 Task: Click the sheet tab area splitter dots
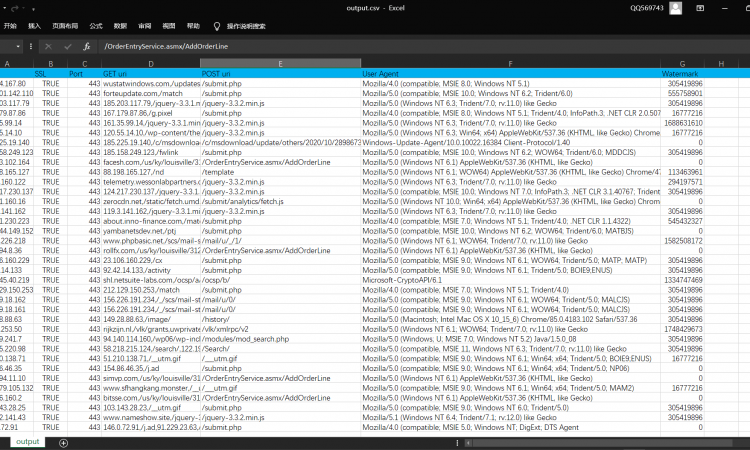(x=457, y=443)
